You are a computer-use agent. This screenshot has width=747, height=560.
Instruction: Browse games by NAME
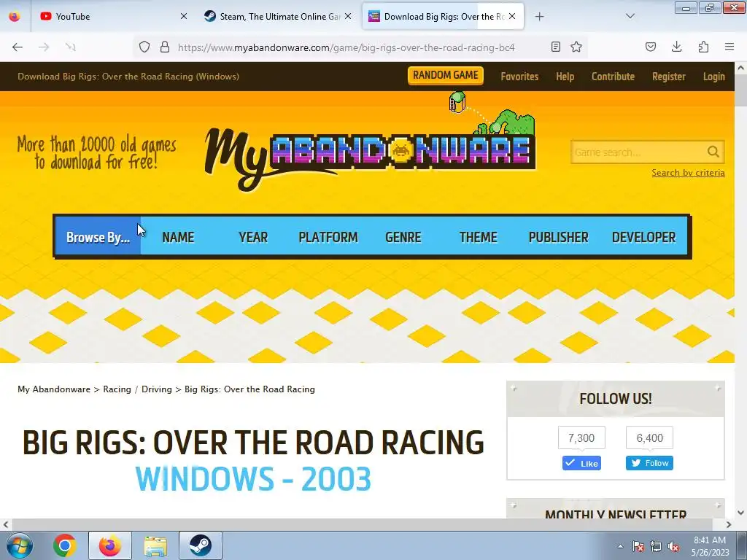(x=178, y=237)
